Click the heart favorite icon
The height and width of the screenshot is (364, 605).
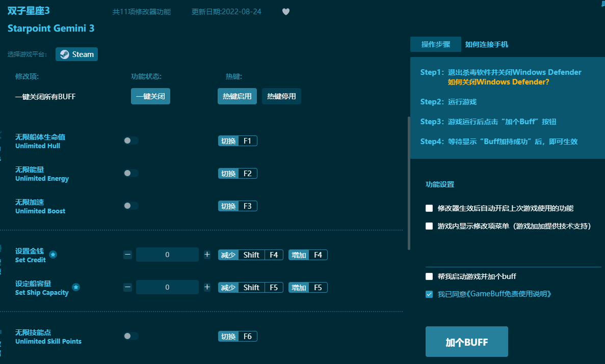(x=286, y=12)
